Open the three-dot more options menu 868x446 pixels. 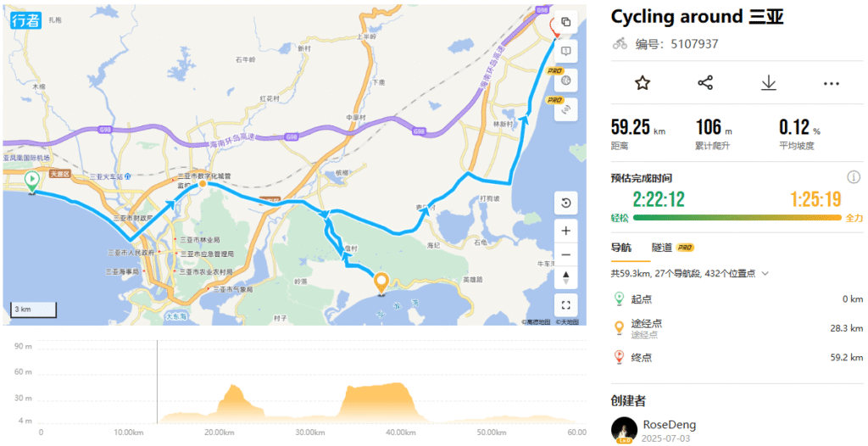[x=831, y=83]
